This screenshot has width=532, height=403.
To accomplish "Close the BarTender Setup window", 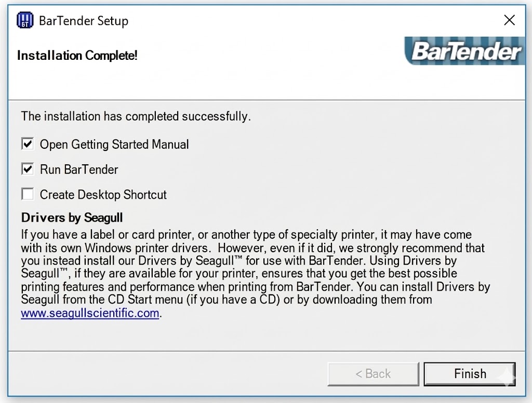I will 510,20.
